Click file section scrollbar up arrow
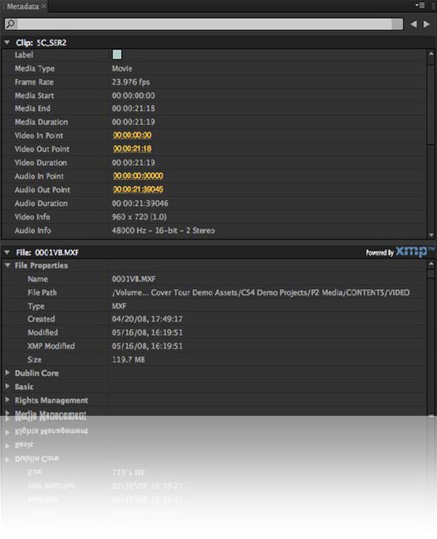437x539 pixels. coord(431,264)
